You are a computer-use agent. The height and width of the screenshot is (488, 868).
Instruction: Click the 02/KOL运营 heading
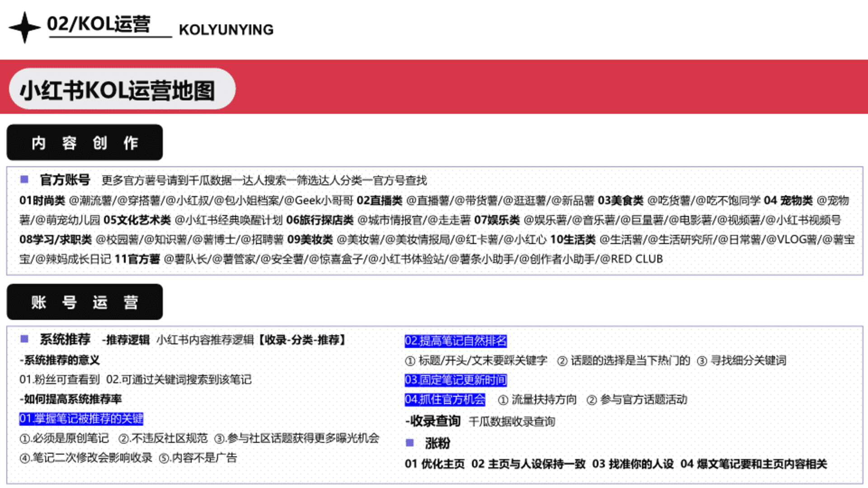click(99, 23)
